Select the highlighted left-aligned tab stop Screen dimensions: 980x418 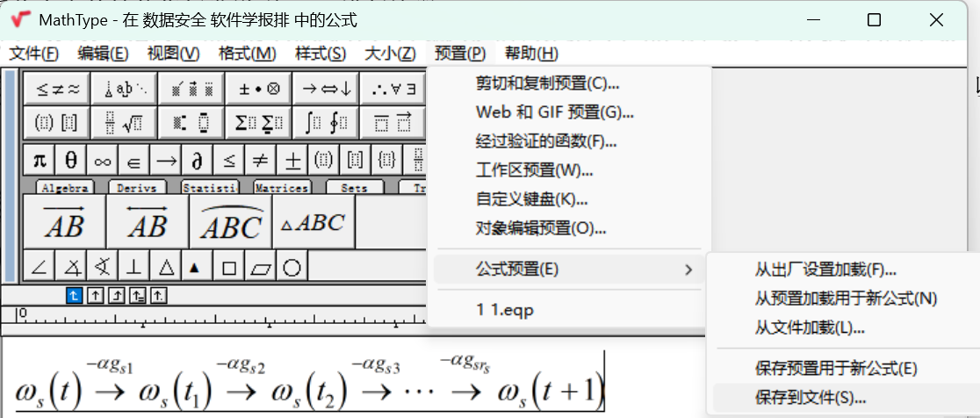pyautogui.click(x=74, y=296)
